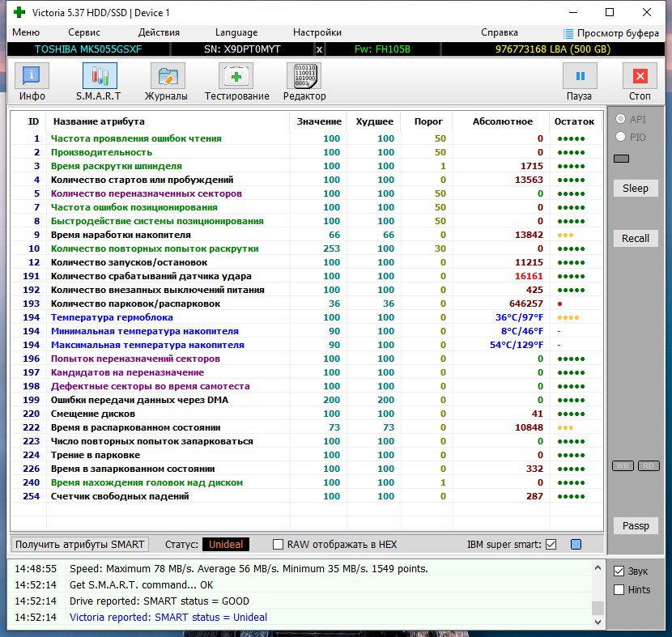The image size is (672, 637).
Task: Click the Стоп red stop icon
Action: click(640, 76)
